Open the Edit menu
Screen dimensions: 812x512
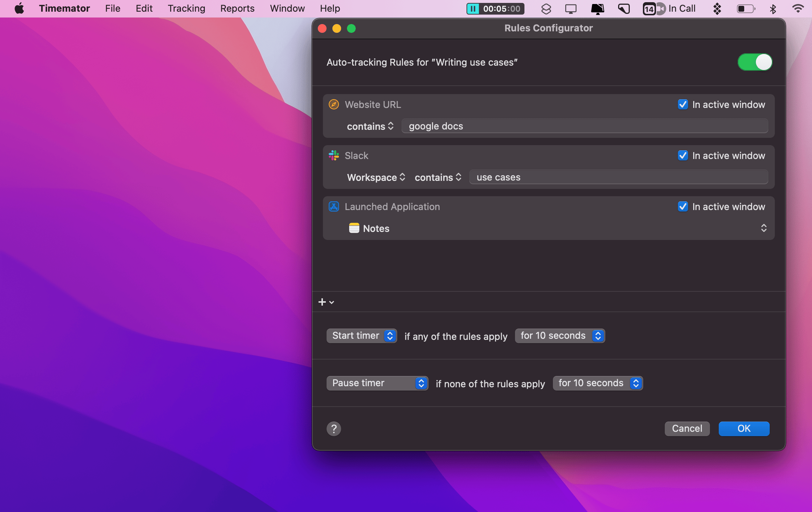pos(144,8)
